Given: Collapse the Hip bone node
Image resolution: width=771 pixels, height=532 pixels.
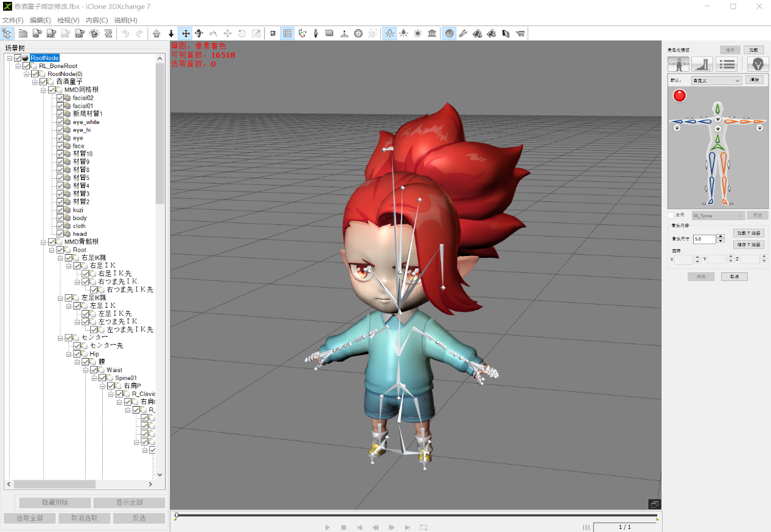Looking at the screenshot, I should point(69,354).
